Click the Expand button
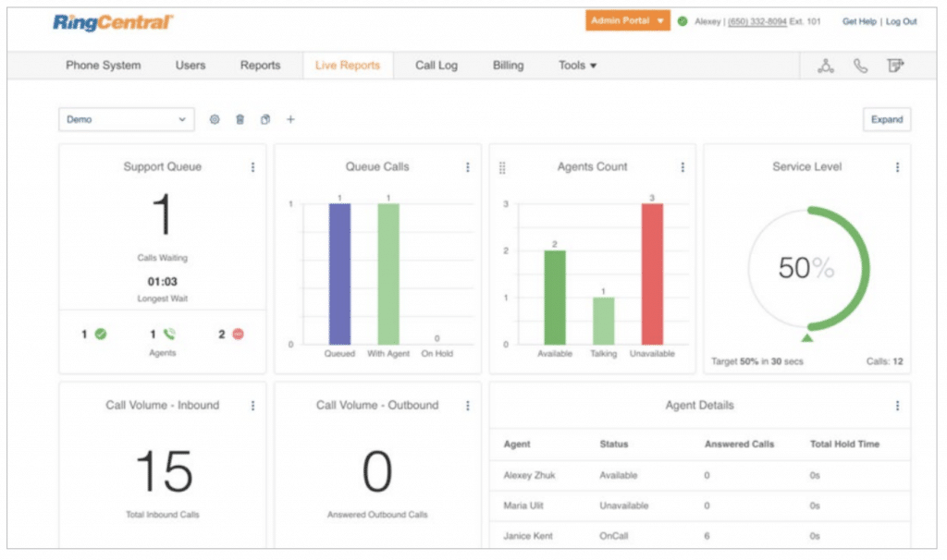The image size is (947, 560). click(886, 119)
